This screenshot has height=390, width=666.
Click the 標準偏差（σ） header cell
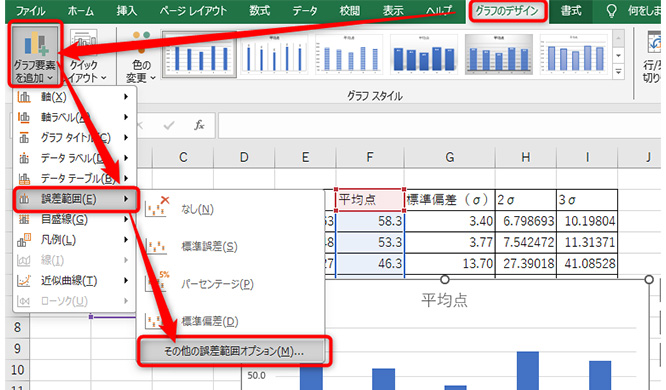pos(450,200)
